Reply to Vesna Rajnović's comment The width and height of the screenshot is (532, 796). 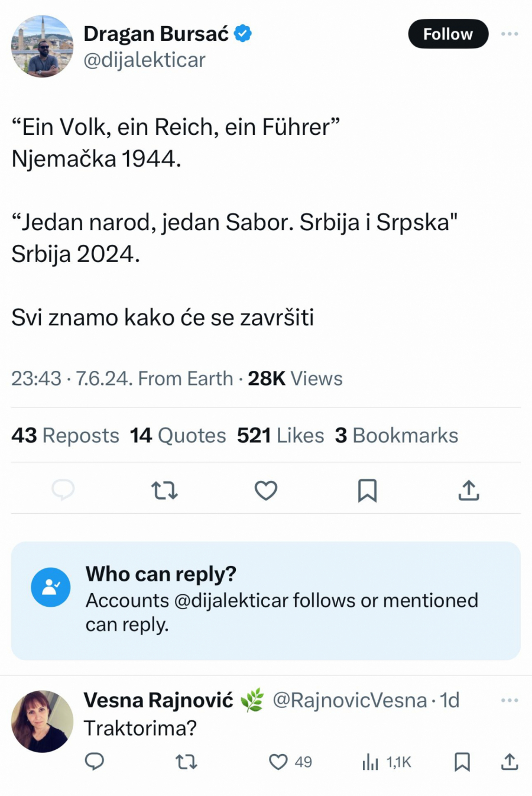click(x=95, y=762)
